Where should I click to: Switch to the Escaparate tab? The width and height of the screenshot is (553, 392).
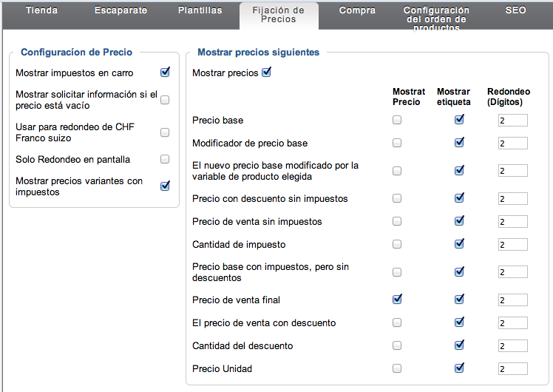point(121,10)
